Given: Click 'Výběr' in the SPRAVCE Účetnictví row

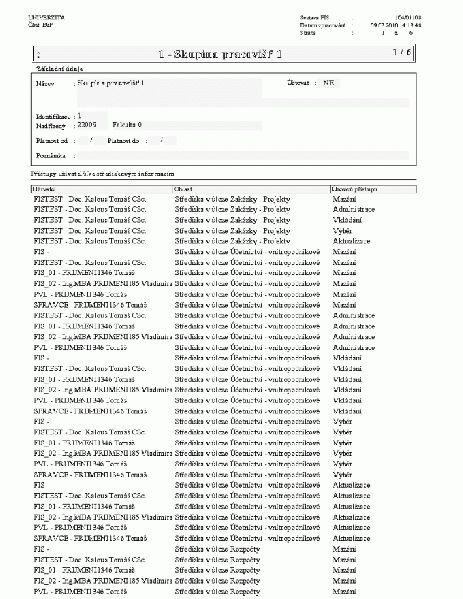Looking at the screenshot, I should [x=342, y=474].
